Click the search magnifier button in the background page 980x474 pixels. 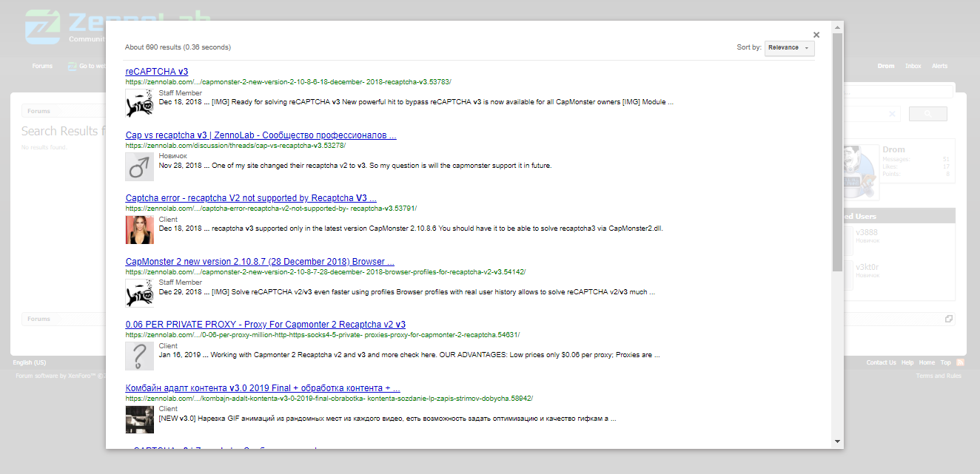tap(927, 114)
